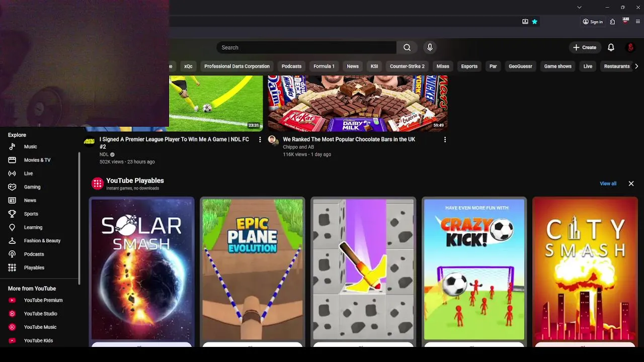This screenshot has width=644, height=362.
Task: Select the GeoGuessr filter chip
Action: tap(520, 66)
